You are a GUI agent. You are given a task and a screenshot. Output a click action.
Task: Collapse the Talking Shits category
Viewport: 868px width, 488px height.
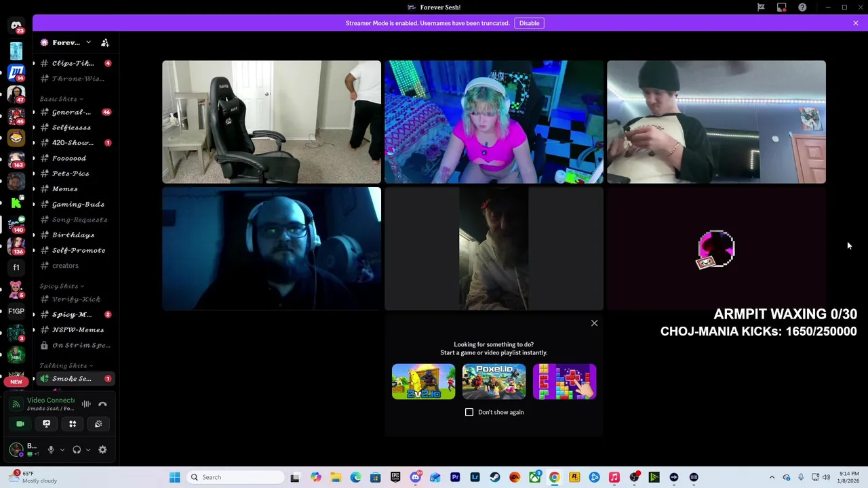66,366
